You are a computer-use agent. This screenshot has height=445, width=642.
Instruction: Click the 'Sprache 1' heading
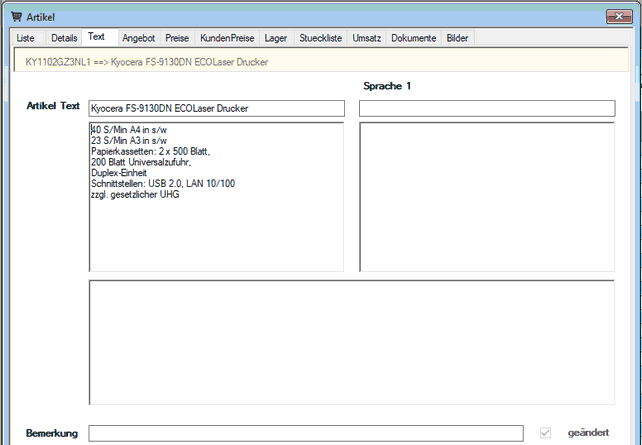[387, 86]
